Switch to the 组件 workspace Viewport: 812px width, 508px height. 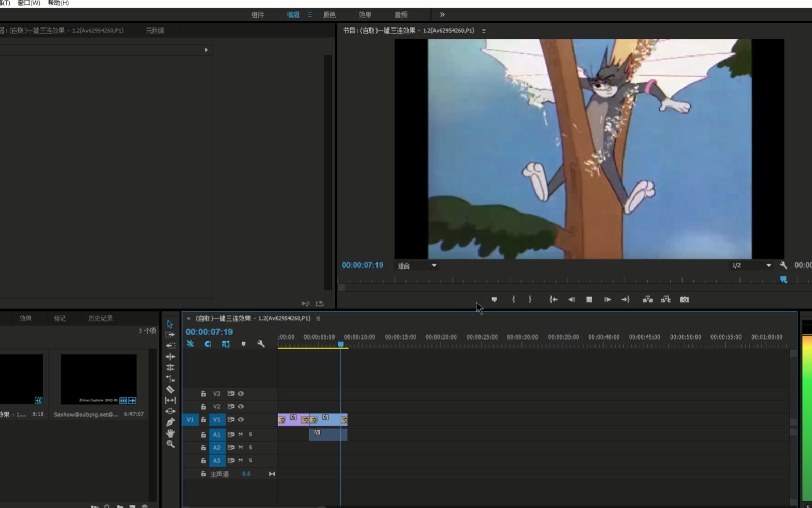pyautogui.click(x=257, y=15)
